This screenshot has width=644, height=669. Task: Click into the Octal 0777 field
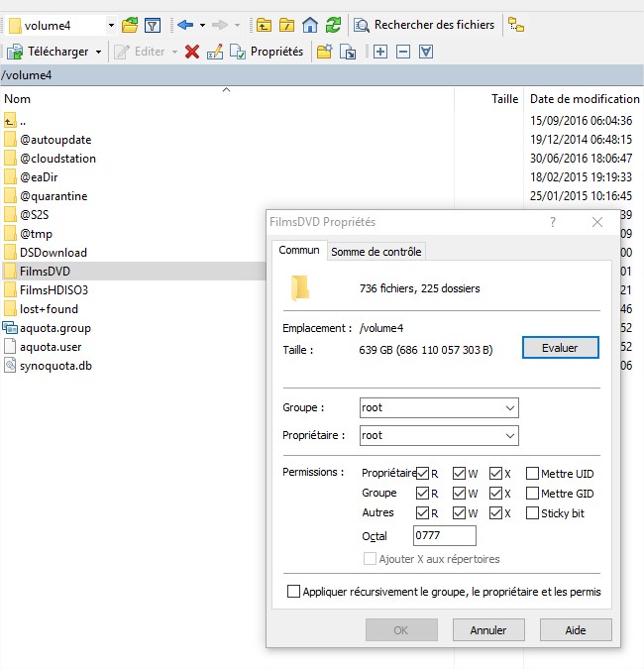click(x=444, y=536)
